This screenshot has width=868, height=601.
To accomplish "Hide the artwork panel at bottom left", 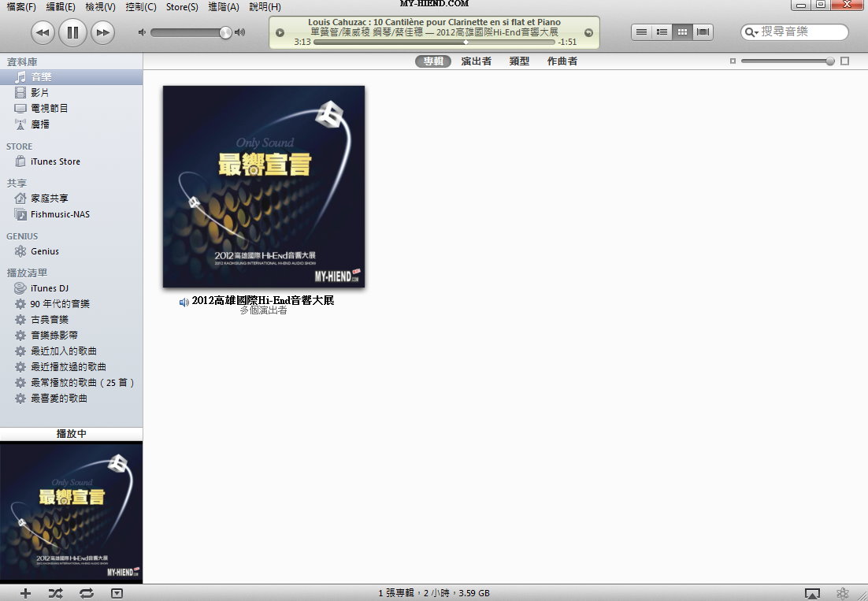I will pos(117,593).
